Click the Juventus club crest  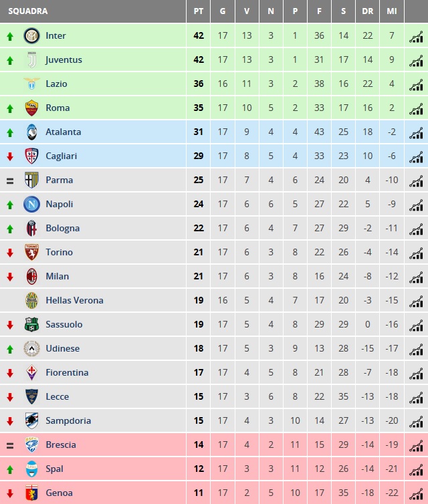click(32, 59)
